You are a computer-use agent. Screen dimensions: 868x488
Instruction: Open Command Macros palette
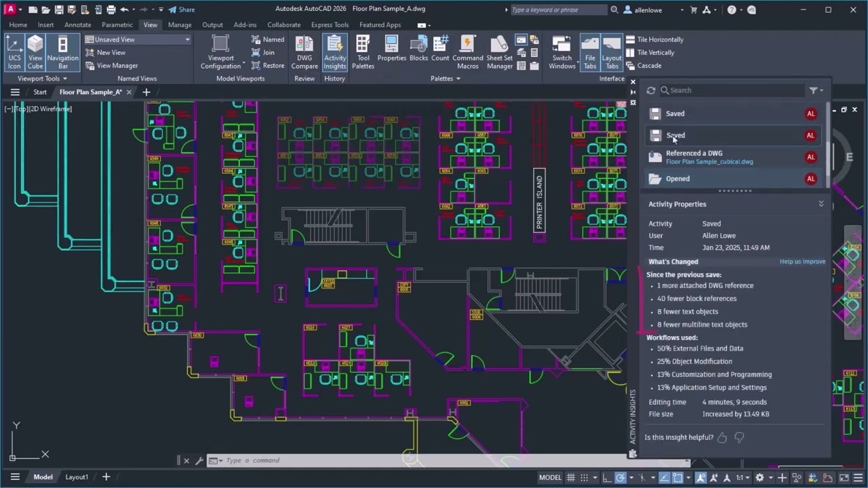tap(467, 52)
